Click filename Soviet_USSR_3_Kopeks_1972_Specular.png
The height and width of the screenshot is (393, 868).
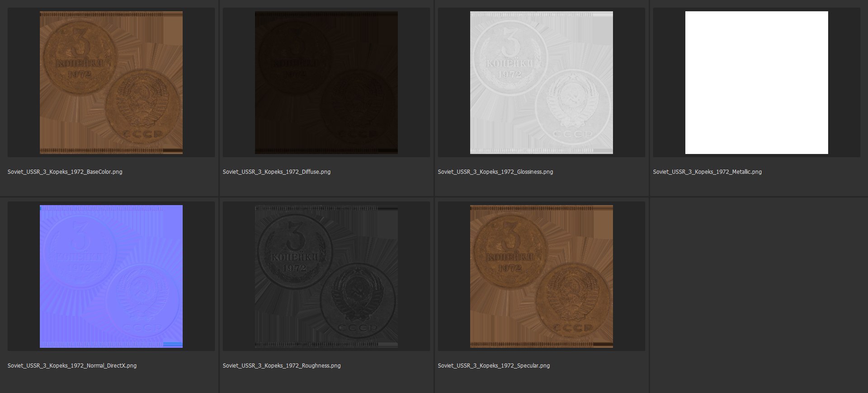point(494,366)
